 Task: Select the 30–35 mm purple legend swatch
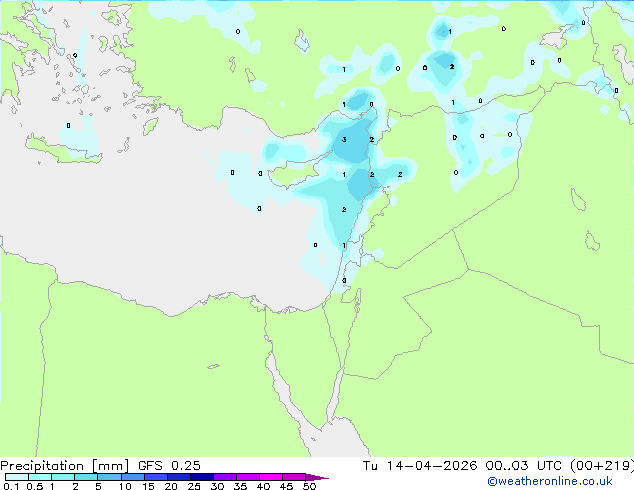(x=225, y=477)
